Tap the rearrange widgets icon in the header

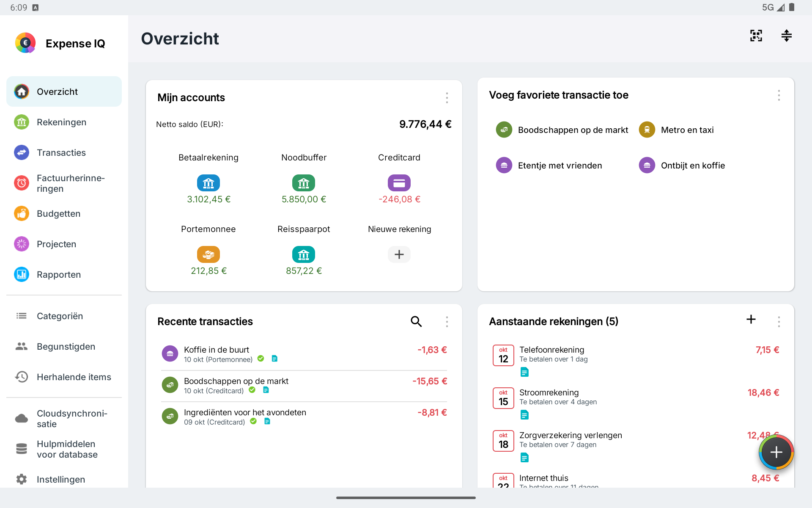tap(786, 36)
